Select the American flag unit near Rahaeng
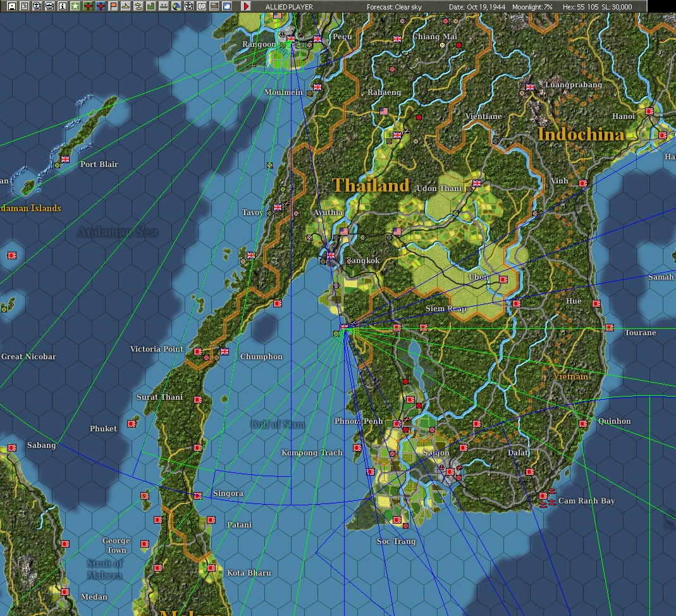The width and height of the screenshot is (676, 616). (384, 111)
